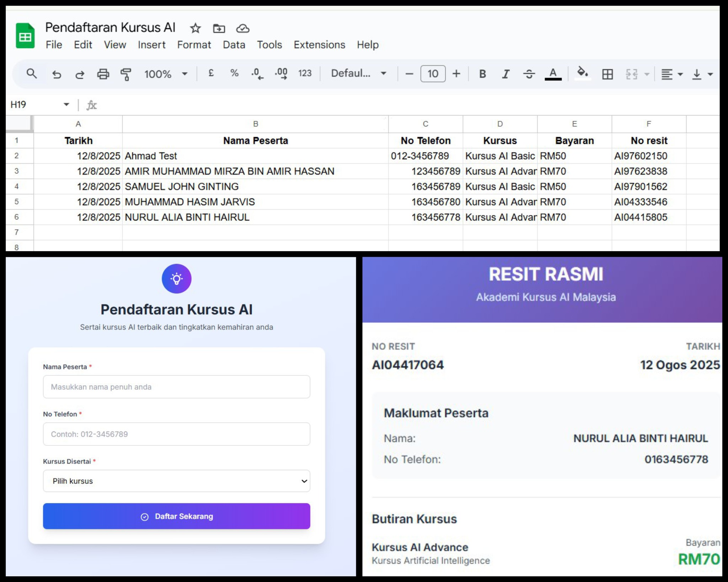Open the name box dropdown for H19
Screen dimensions: 728x582
66,104
